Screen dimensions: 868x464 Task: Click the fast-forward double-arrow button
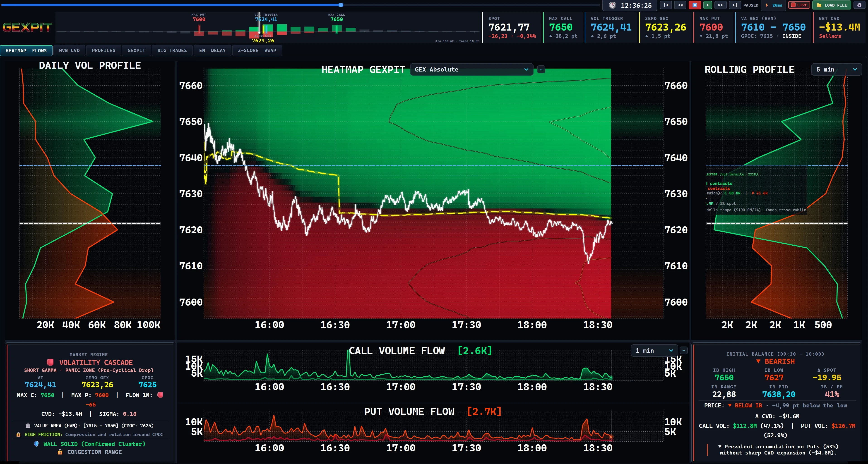coord(720,5)
